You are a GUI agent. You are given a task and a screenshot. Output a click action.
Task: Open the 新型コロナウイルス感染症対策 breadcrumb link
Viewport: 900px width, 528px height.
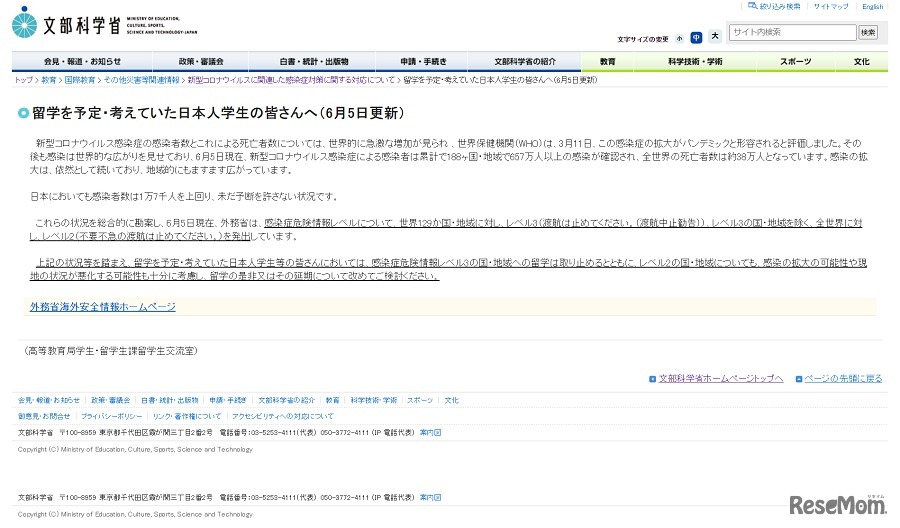tap(291, 80)
